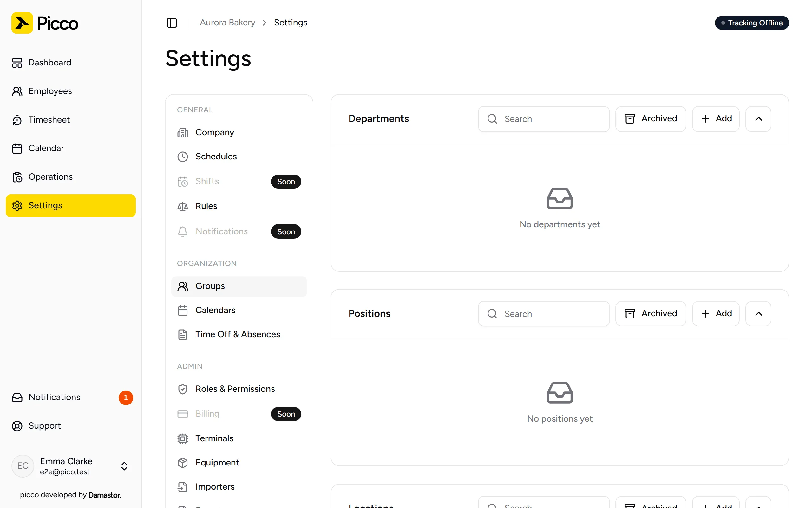Open Dashboard from the sidebar
This screenshot has height=508, width=812.
(71, 63)
